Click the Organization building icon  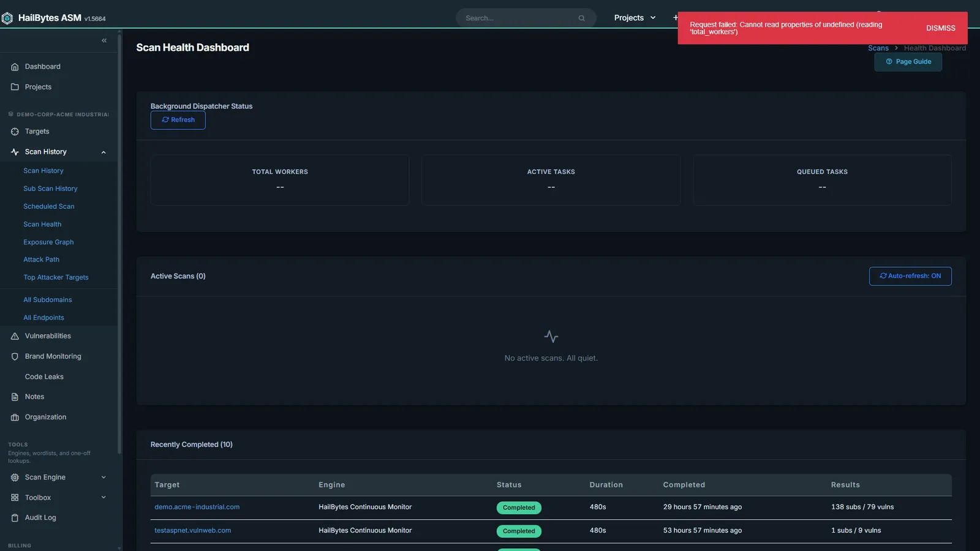point(15,418)
